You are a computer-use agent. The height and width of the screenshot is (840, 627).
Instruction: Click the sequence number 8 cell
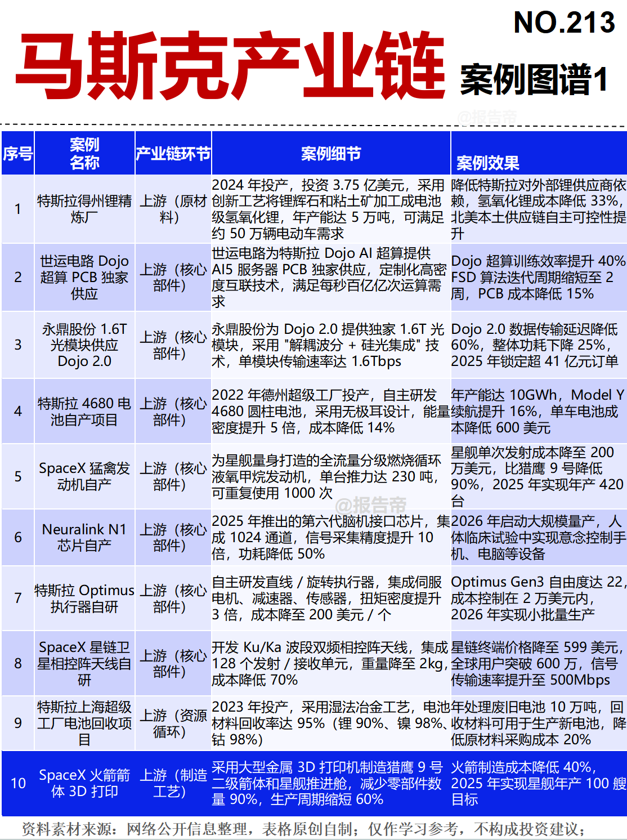(x=17, y=663)
